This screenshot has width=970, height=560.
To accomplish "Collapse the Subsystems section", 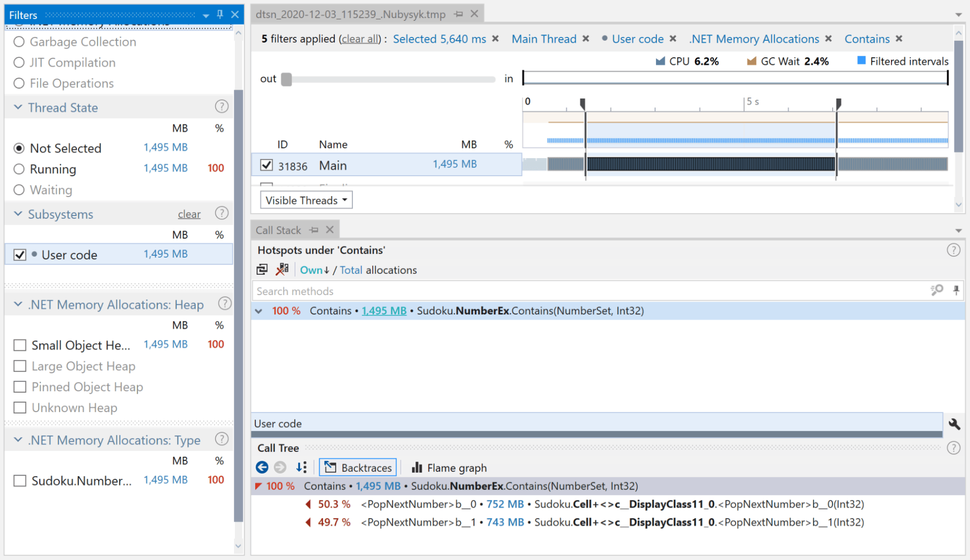I will click(18, 214).
